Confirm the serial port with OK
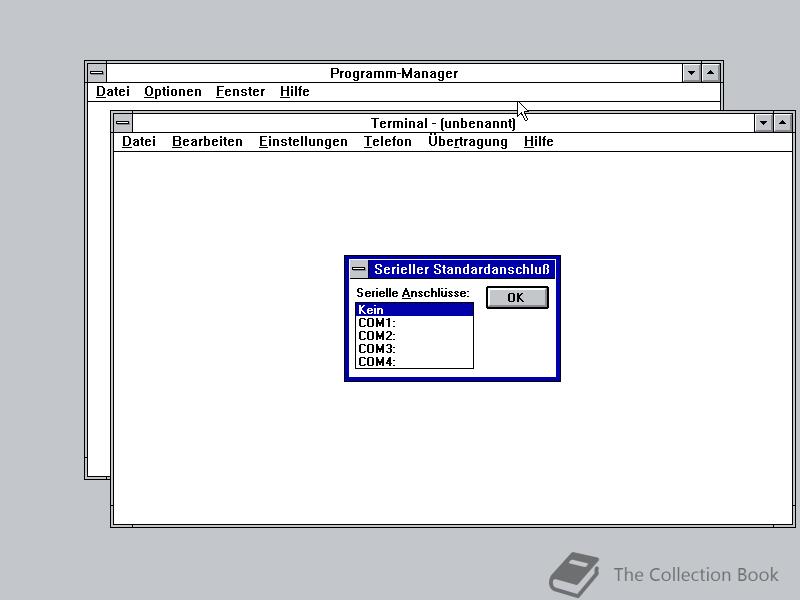The image size is (800, 600). pos(517,297)
